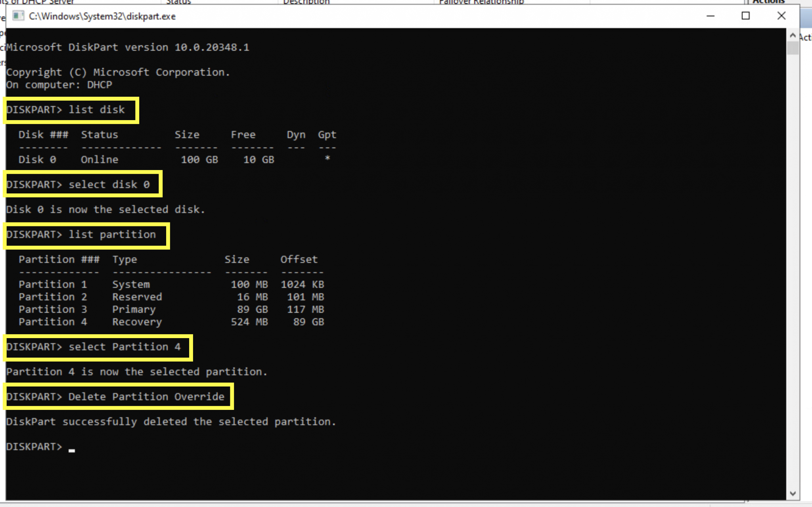
Task: Click the close icon of the diskpart window
Action: click(x=781, y=16)
